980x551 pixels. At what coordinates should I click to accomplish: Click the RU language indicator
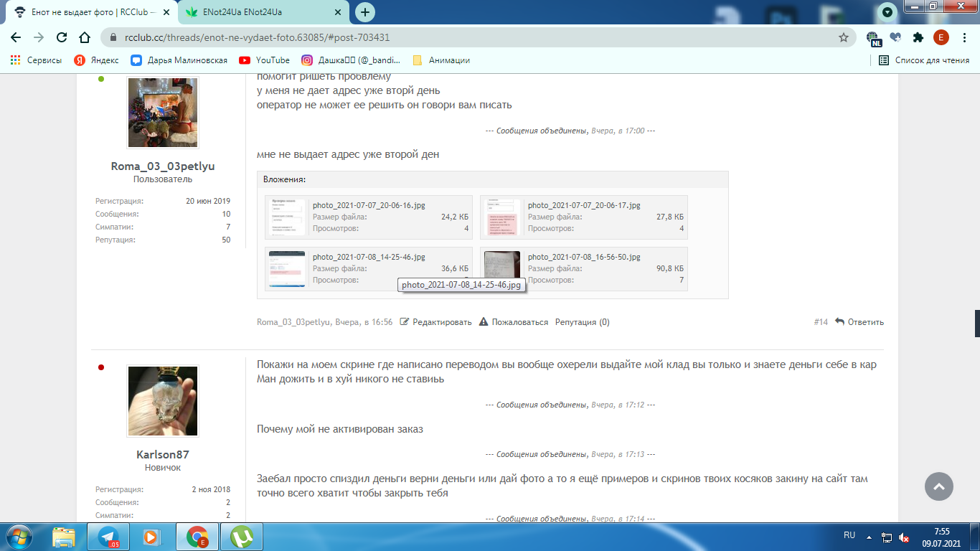[x=849, y=535]
